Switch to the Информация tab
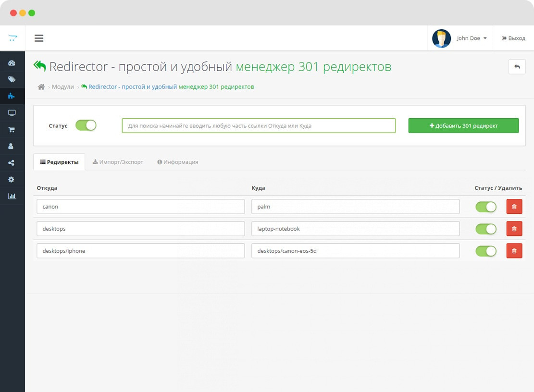Screen dimensions: 534x392 coord(178,162)
